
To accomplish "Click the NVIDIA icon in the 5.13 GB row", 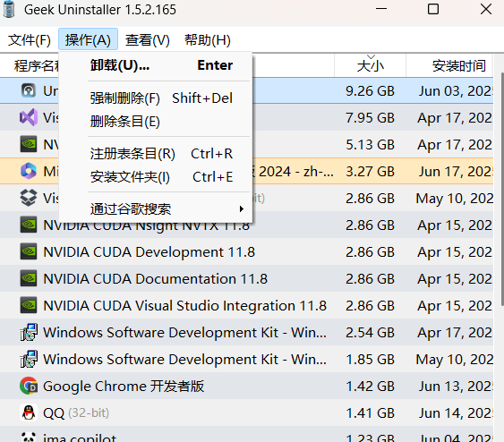I will tap(29, 144).
